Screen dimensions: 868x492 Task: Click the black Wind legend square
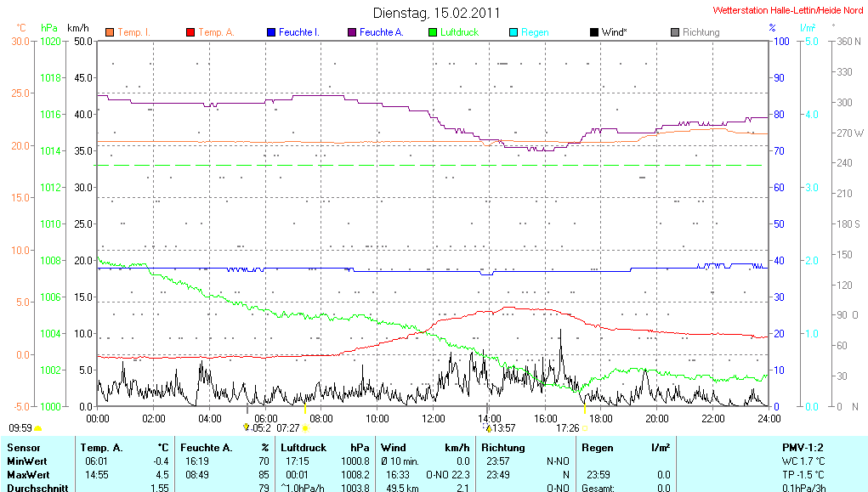pyautogui.click(x=593, y=32)
